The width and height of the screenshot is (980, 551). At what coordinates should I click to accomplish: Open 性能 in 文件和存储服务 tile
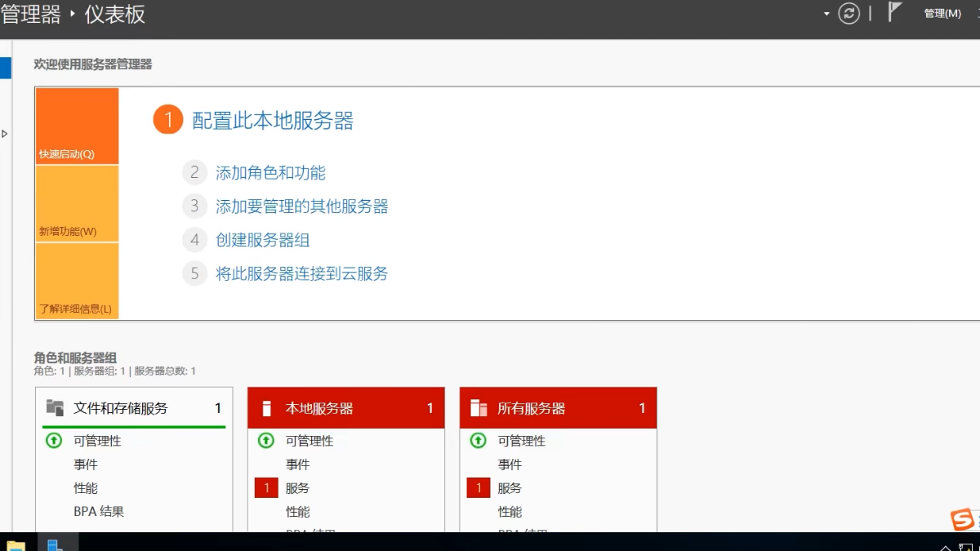click(86, 488)
